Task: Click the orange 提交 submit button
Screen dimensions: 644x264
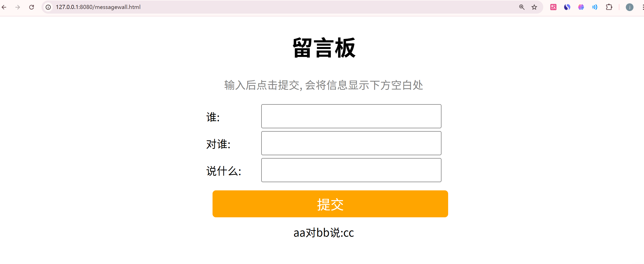Action: [x=330, y=204]
